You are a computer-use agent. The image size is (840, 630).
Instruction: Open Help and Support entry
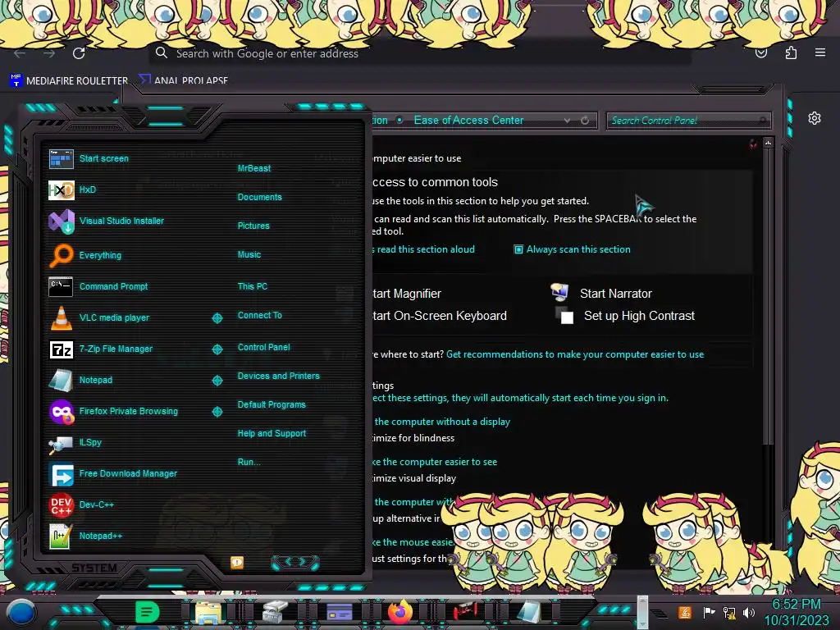coord(272,433)
